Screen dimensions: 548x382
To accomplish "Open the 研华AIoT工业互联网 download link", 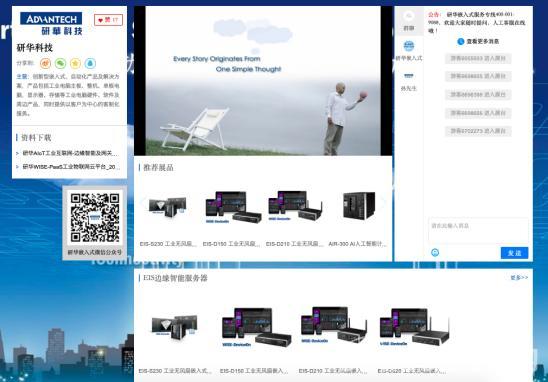I will tap(71, 153).
